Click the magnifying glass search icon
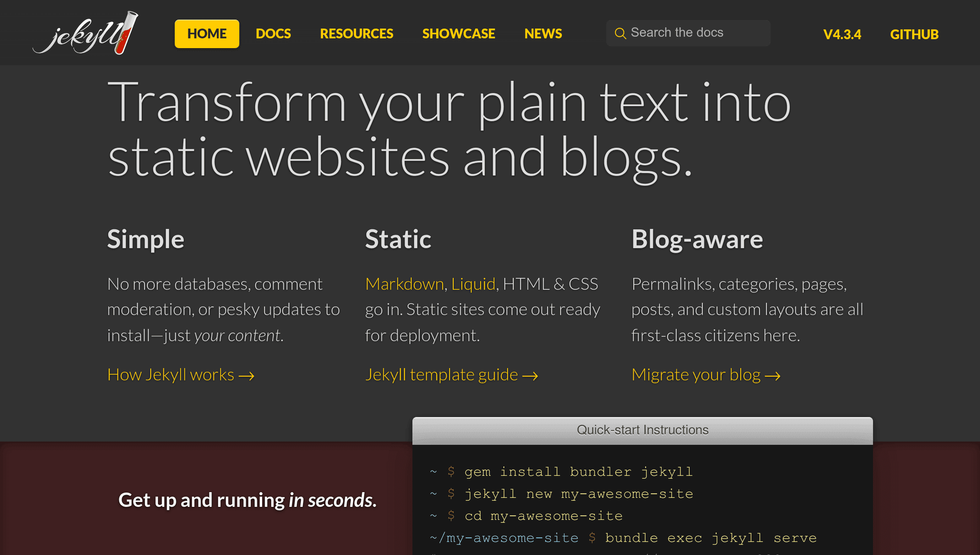Screen dimensions: 980x555 [620, 33]
